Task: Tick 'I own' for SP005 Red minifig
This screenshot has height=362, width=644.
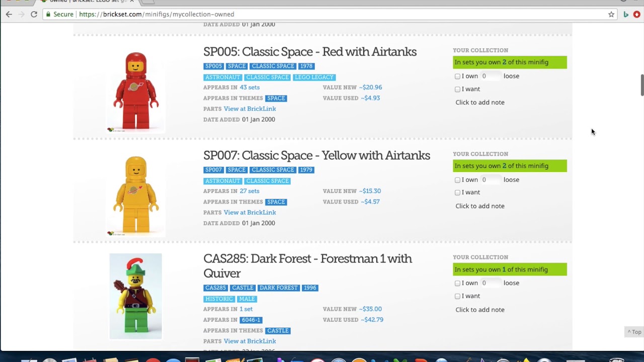Action: tap(457, 76)
